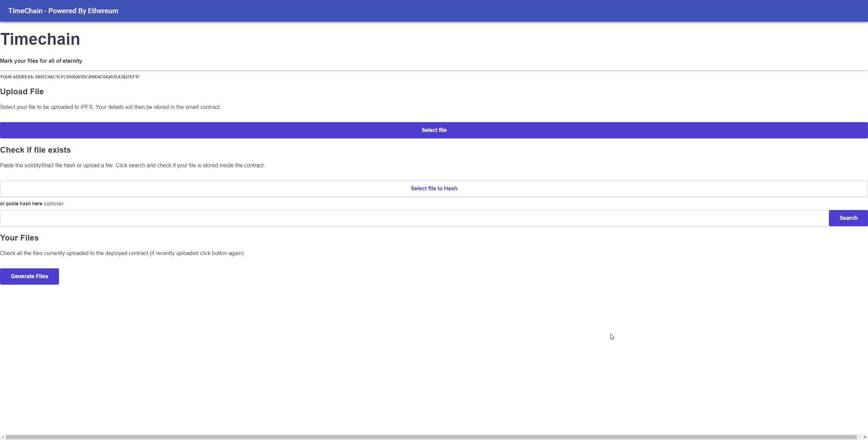868x440 pixels.
Task: Click the horizontal scrollbar thumb
Action: click(x=431, y=437)
